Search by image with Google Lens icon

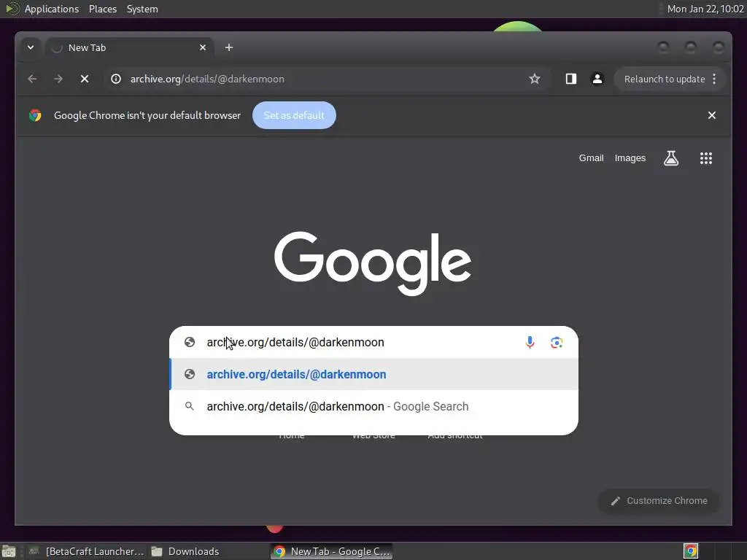(557, 343)
